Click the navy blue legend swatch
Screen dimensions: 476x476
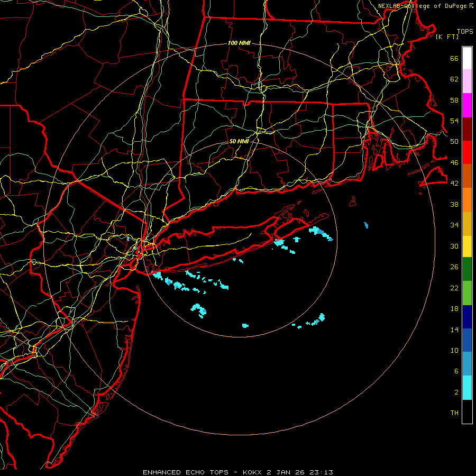[467, 317]
